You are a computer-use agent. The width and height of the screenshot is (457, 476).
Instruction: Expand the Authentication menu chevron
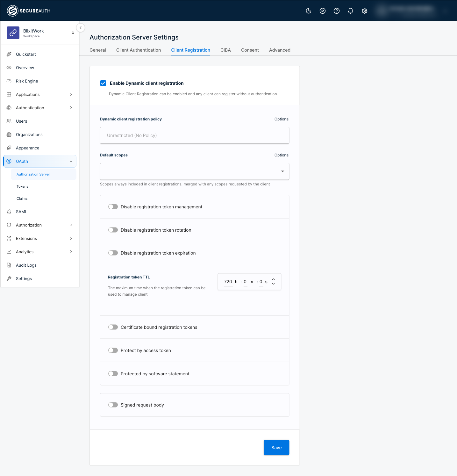tap(71, 108)
